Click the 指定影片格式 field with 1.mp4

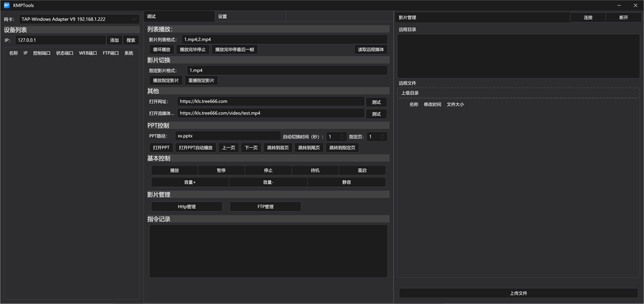click(x=287, y=70)
